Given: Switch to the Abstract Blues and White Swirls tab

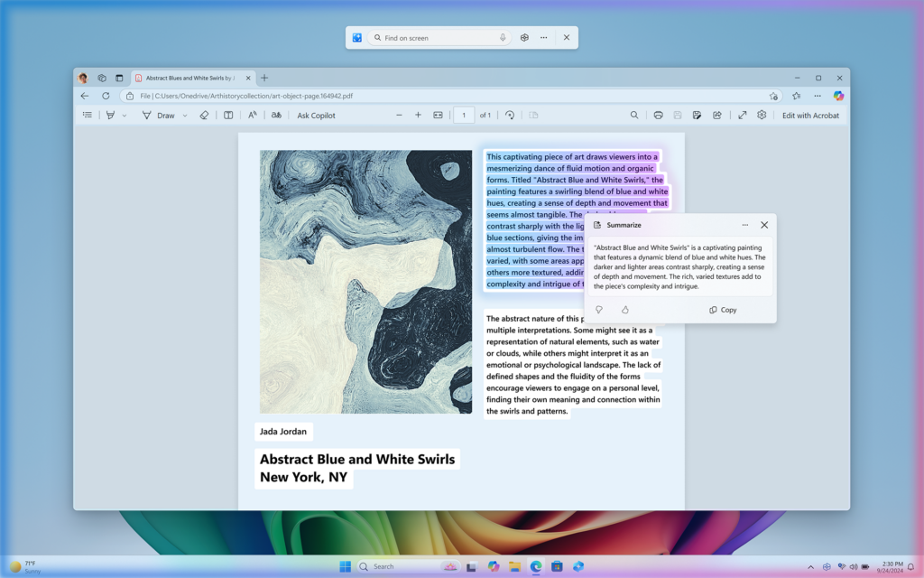Looking at the screenshot, I should (x=189, y=78).
